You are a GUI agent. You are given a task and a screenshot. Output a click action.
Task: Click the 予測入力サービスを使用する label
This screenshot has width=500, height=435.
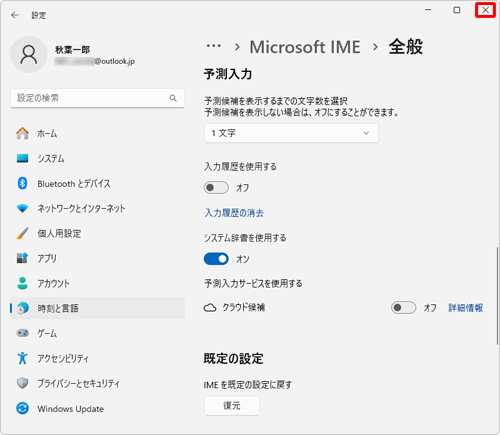tap(253, 283)
